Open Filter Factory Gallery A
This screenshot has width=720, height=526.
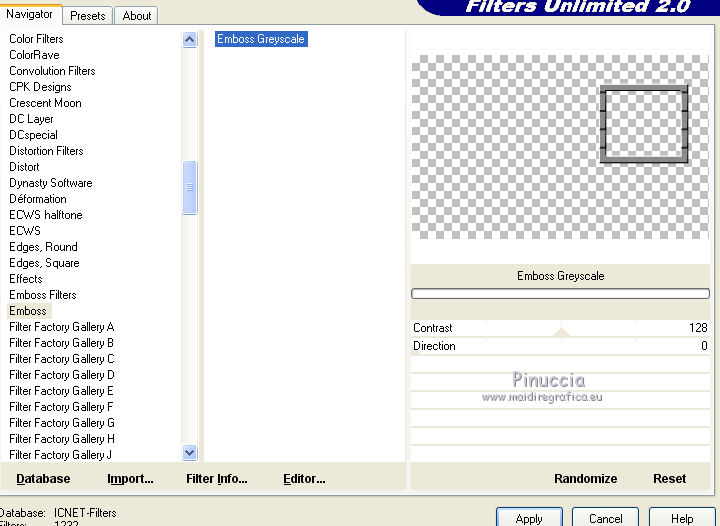62,327
